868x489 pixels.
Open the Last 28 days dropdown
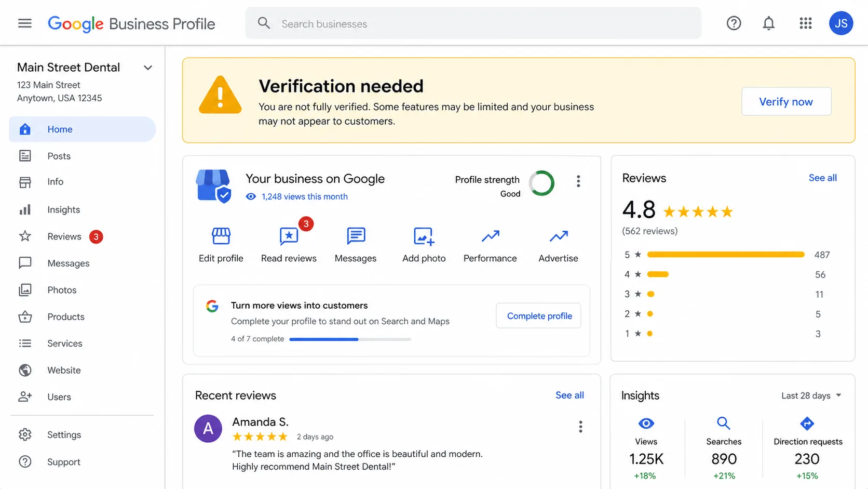coord(811,396)
